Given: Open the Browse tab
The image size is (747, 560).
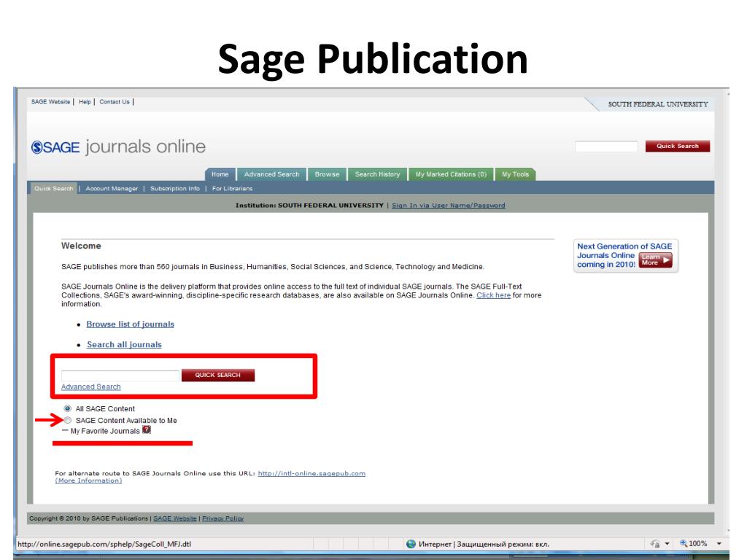Looking at the screenshot, I should [x=327, y=174].
